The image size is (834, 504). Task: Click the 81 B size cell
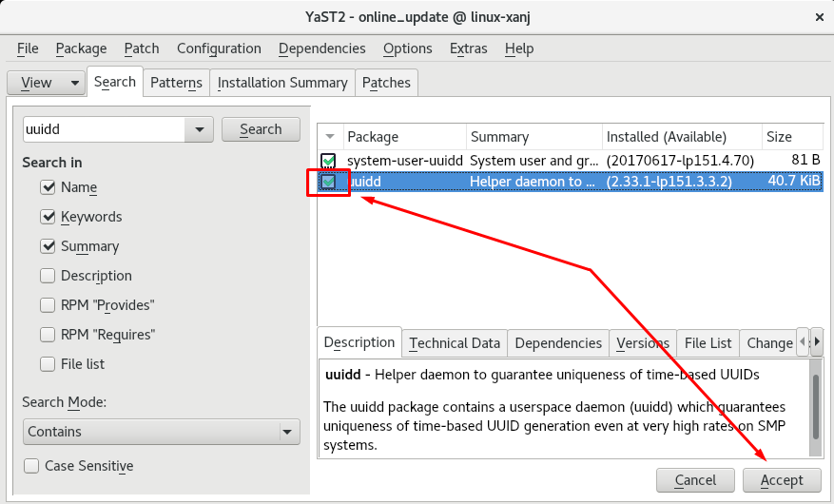[x=805, y=161]
